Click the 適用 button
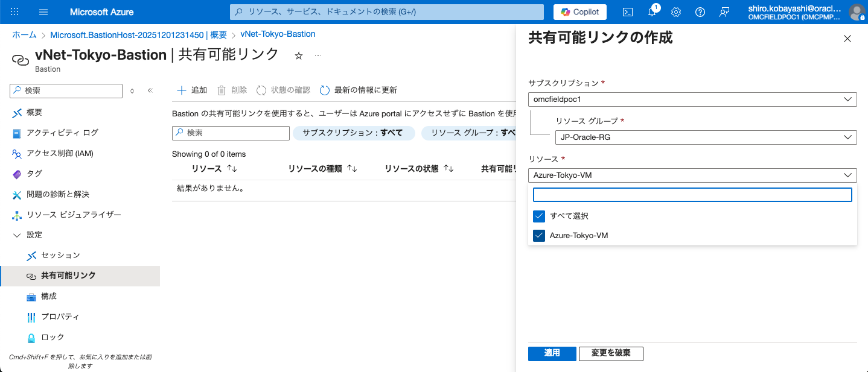This screenshot has width=868, height=372. coord(551,354)
